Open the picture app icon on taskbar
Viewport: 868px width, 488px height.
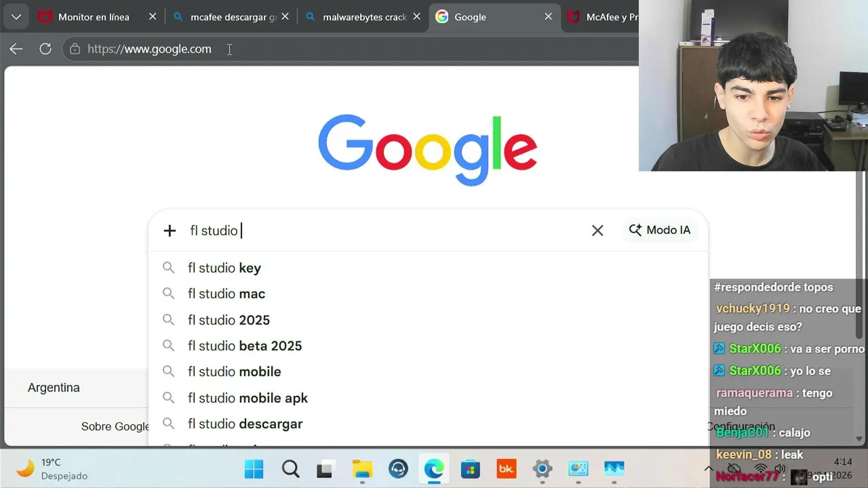[x=578, y=468]
